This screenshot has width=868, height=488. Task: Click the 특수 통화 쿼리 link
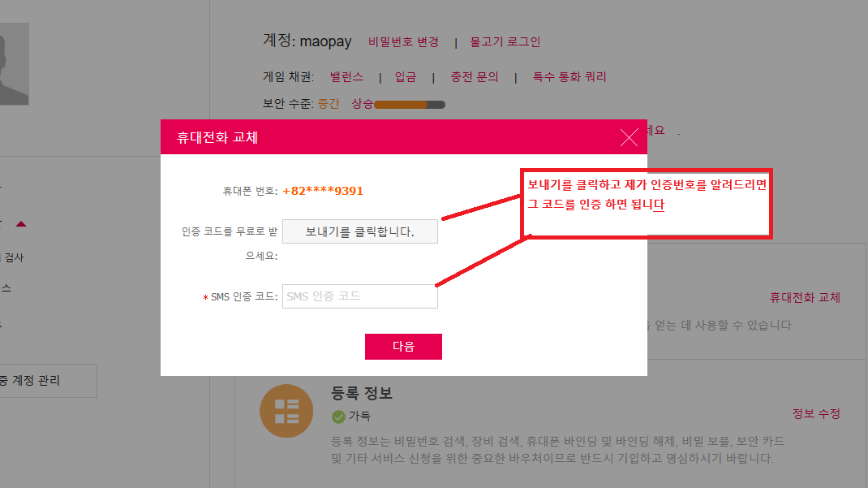coord(569,77)
